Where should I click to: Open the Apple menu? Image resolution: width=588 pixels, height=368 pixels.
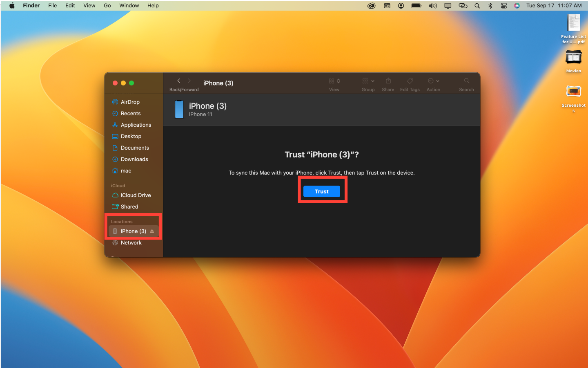click(12, 5)
